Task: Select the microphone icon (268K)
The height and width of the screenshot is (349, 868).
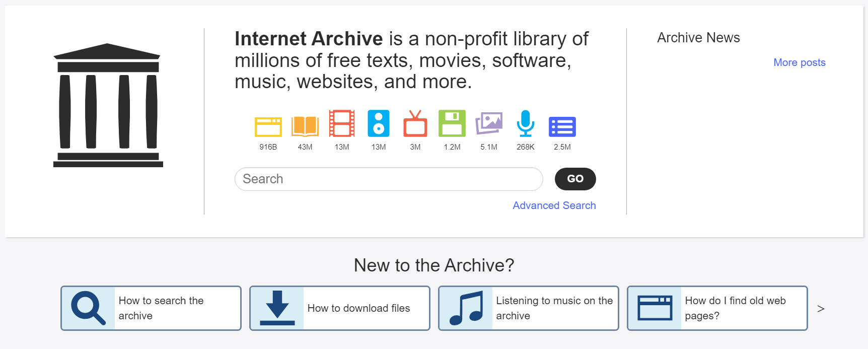Action: (x=525, y=126)
